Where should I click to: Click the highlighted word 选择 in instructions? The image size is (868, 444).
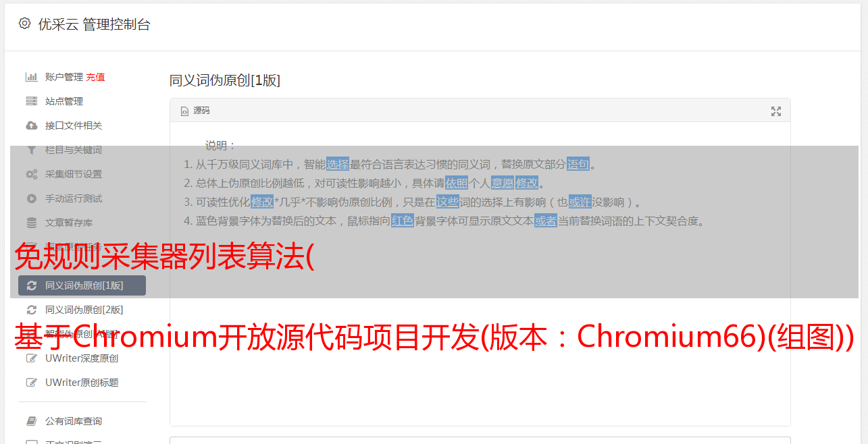click(x=338, y=164)
